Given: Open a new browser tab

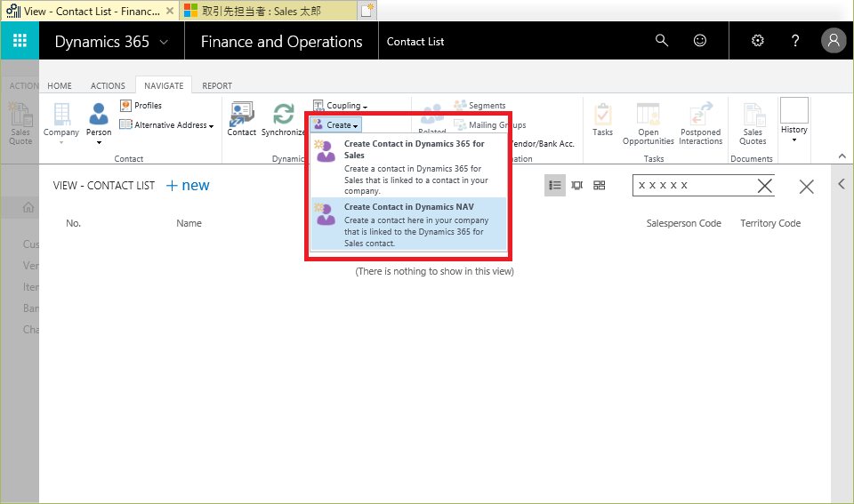Looking at the screenshot, I should 367,11.
